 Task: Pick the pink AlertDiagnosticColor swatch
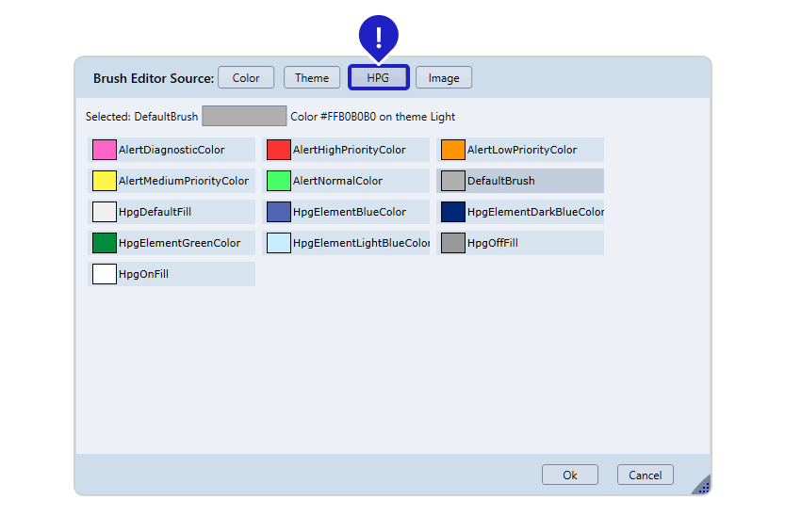click(x=105, y=150)
